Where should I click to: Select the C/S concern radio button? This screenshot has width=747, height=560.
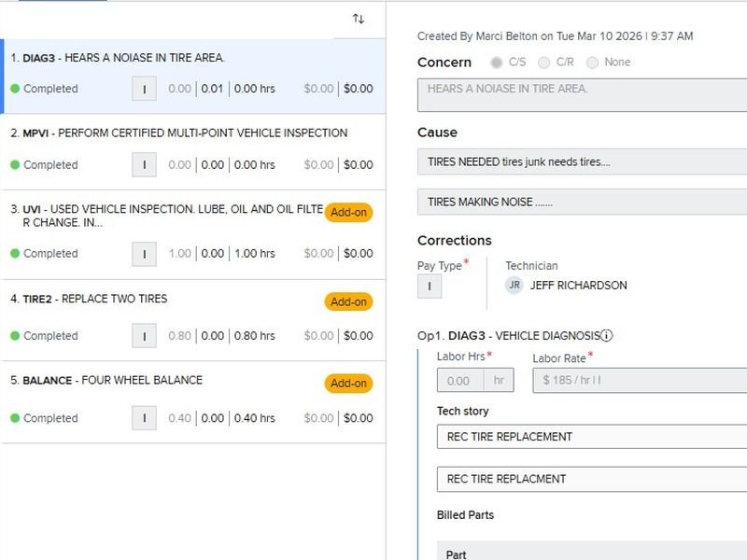[498, 63]
